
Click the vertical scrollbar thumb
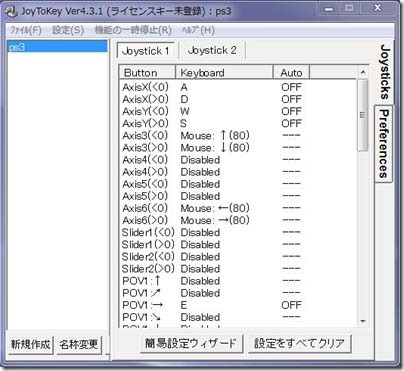click(363, 115)
